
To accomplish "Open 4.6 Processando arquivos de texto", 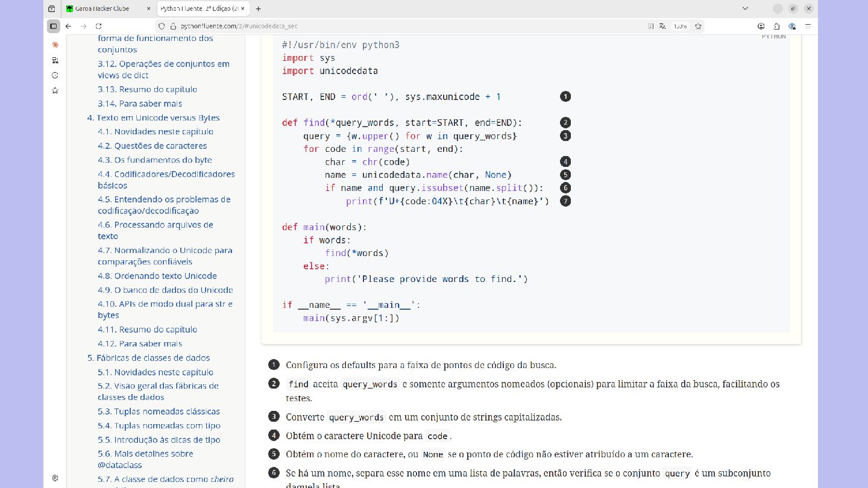I will [156, 230].
